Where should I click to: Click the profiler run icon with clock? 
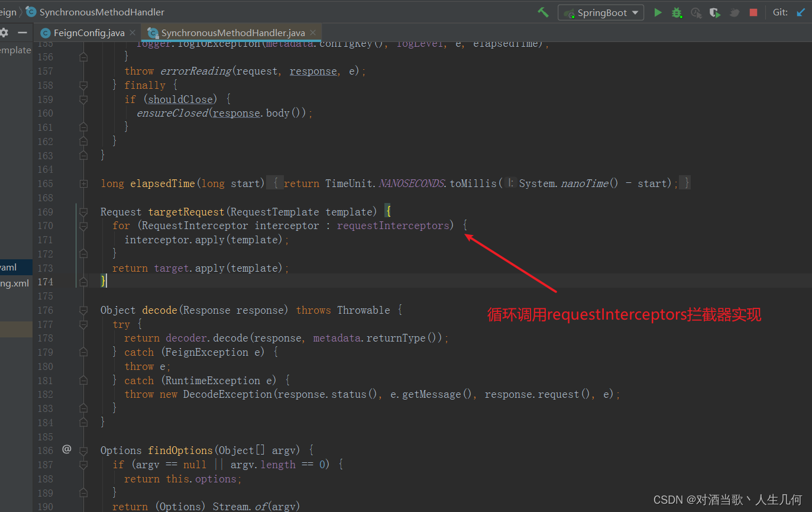[696, 12]
